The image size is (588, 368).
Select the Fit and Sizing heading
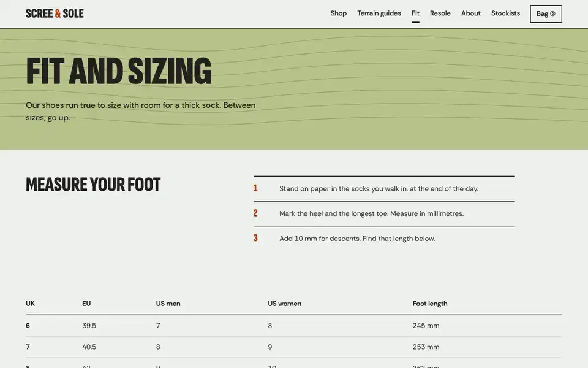coord(118,71)
